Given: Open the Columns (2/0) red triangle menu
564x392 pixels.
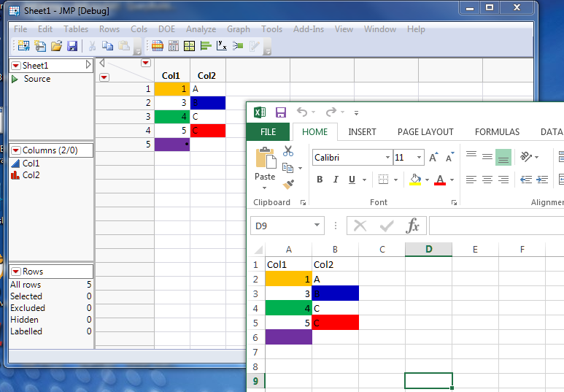Looking at the screenshot, I should (16, 150).
